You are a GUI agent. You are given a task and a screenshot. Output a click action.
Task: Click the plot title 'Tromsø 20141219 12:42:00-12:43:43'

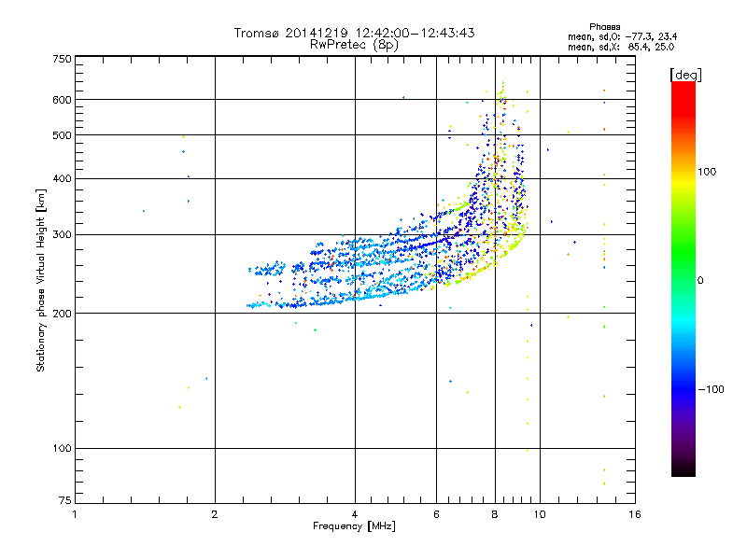point(354,33)
